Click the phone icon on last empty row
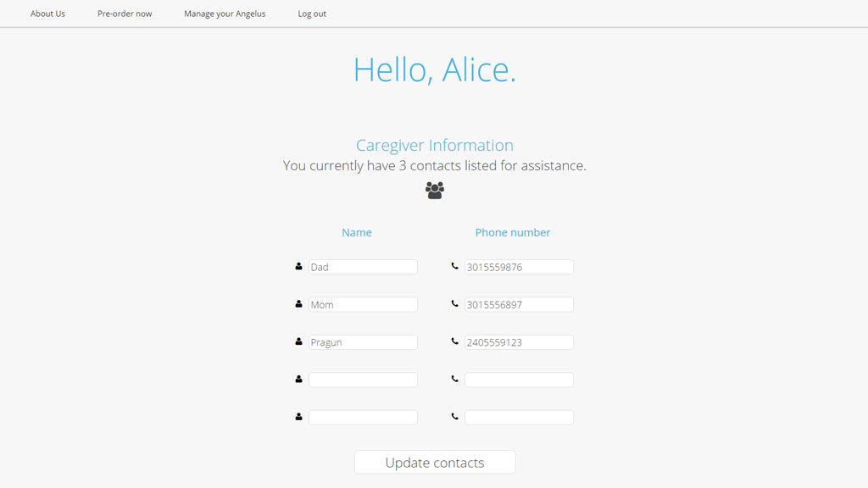Viewport: 868px width, 488px height. tap(455, 417)
